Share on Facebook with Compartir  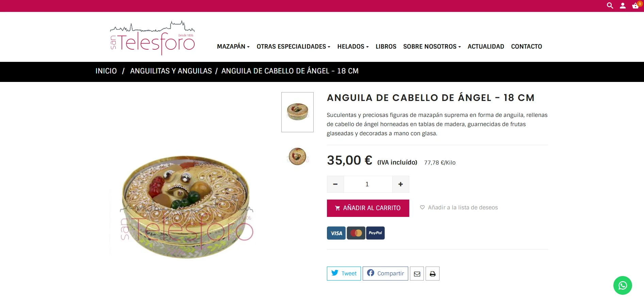click(385, 273)
